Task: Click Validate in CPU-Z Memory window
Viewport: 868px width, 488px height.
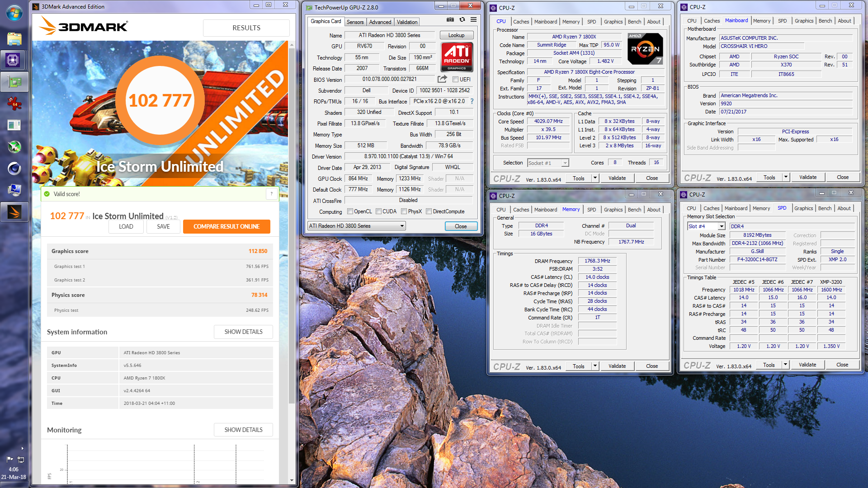Action: (x=617, y=366)
